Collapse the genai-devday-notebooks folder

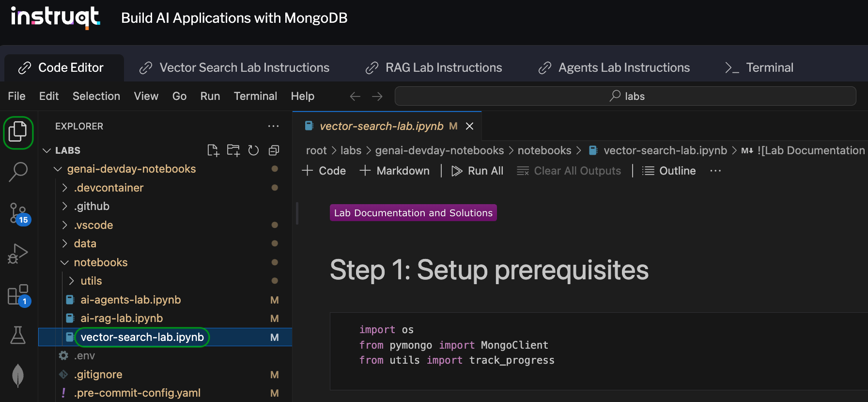[58, 169]
